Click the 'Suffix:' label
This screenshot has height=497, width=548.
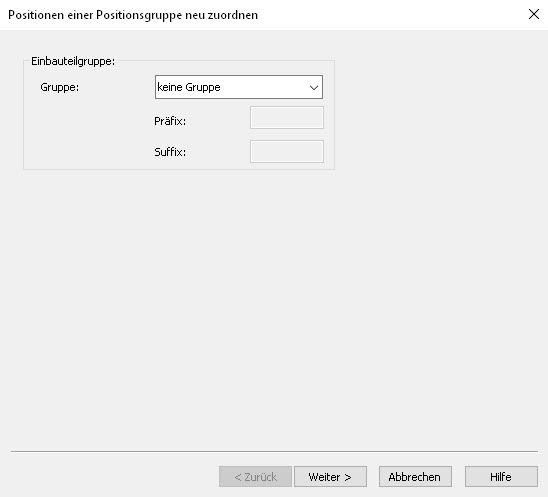pos(170,152)
